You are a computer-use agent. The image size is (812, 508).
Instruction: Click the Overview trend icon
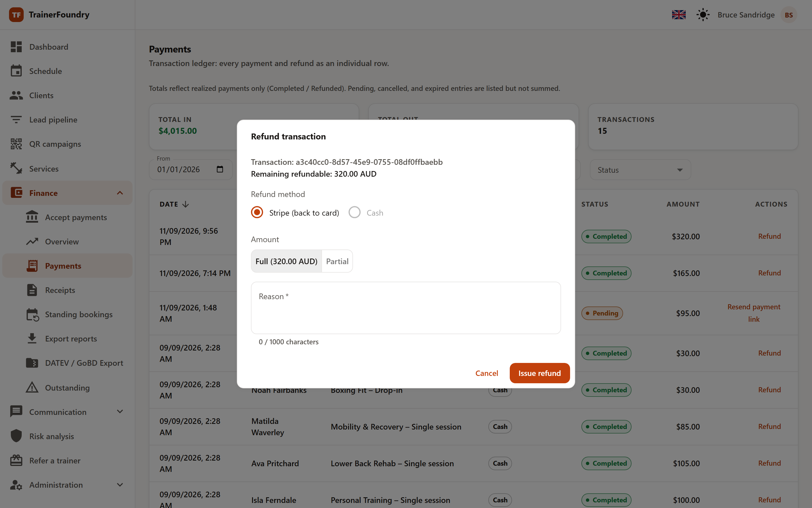pos(32,242)
